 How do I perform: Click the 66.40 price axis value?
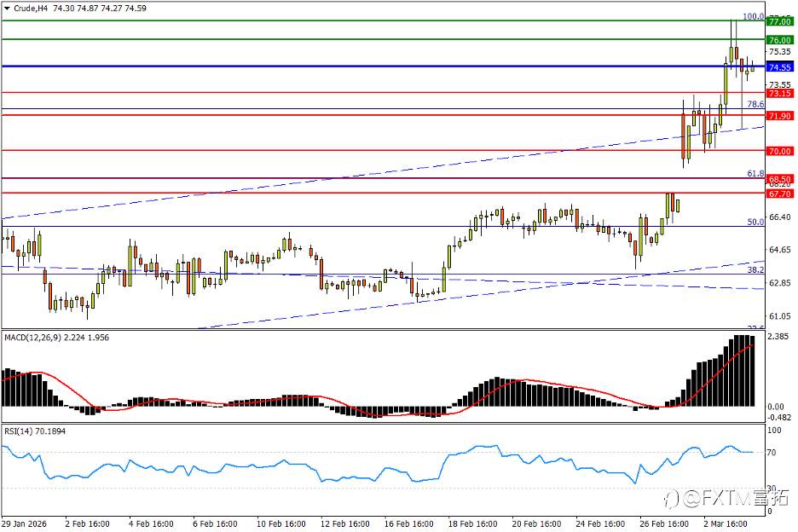[x=780, y=217]
